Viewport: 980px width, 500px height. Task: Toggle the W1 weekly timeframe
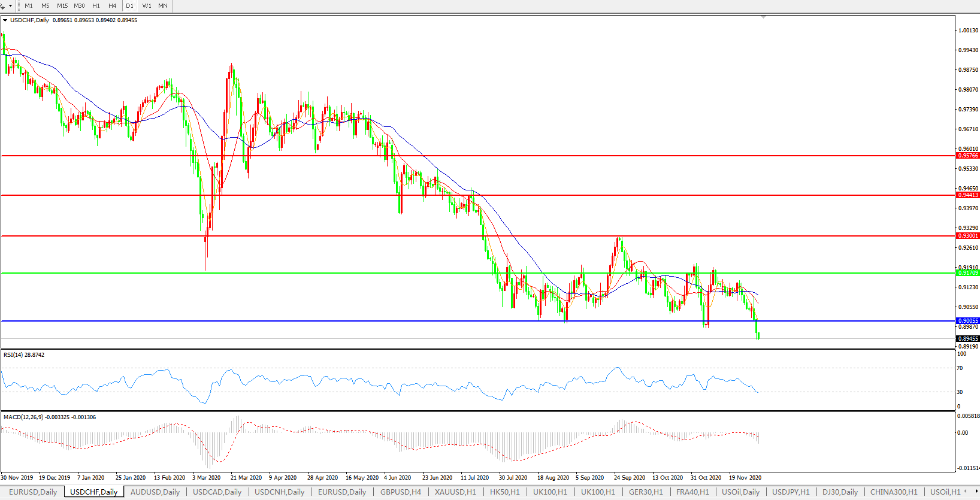tap(147, 6)
